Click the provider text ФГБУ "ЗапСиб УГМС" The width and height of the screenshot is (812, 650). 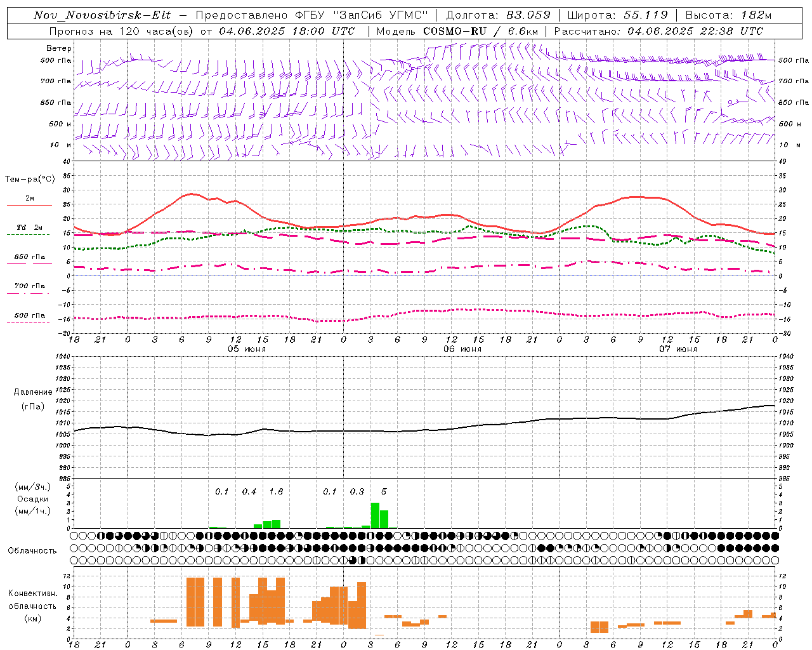(362, 15)
